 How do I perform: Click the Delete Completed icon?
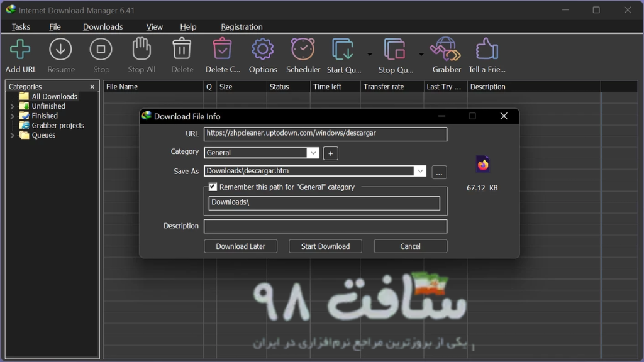[222, 49]
